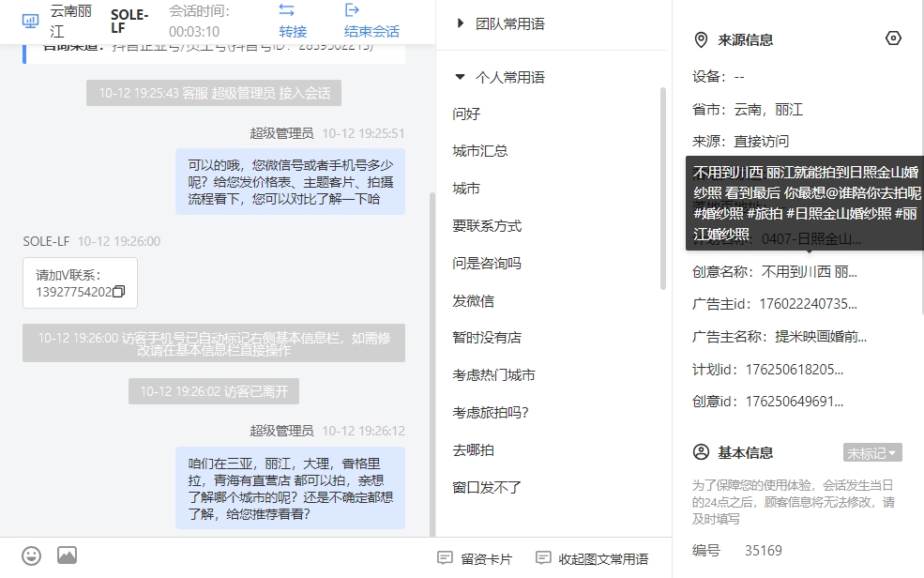This screenshot has height=578, width=924.
Task: Select the 去哪拍 quick phrase
Action: click(473, 450)
